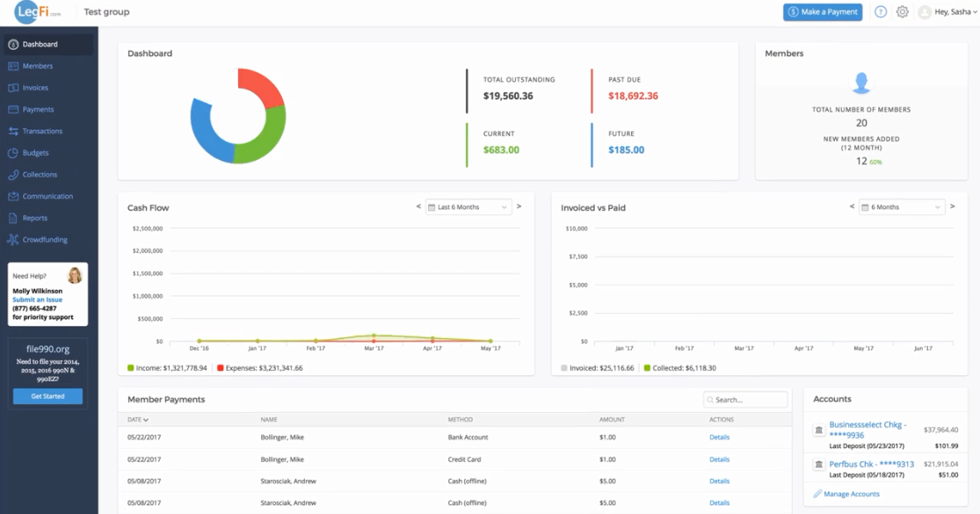Viewport: 980px width, 514px height.
Task: Open the Collections sidebar icon
Action: click(x=13, y=175)
